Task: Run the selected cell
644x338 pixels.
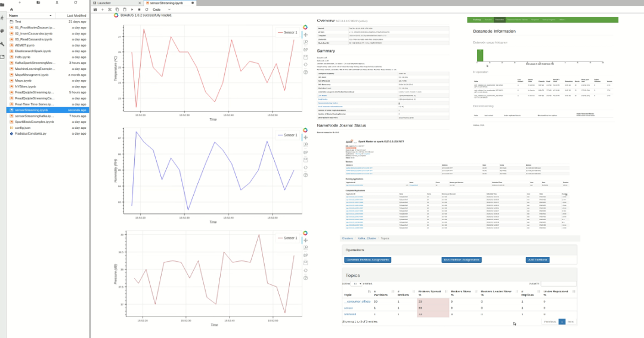Action: [132, 10]
